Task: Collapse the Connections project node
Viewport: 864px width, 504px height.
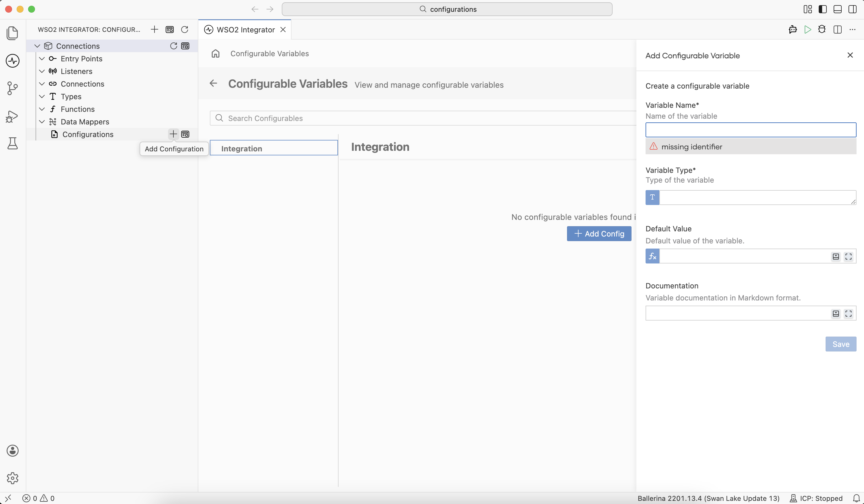Action: coord(37,46)
